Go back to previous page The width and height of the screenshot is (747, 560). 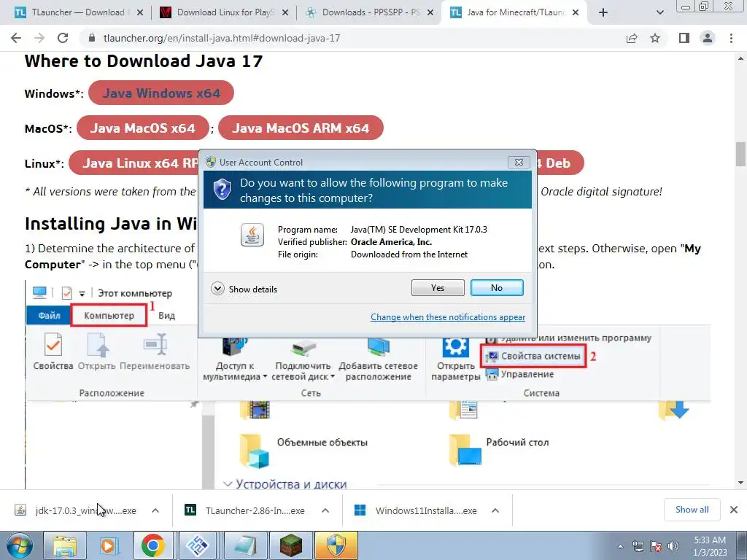[16, 38]
